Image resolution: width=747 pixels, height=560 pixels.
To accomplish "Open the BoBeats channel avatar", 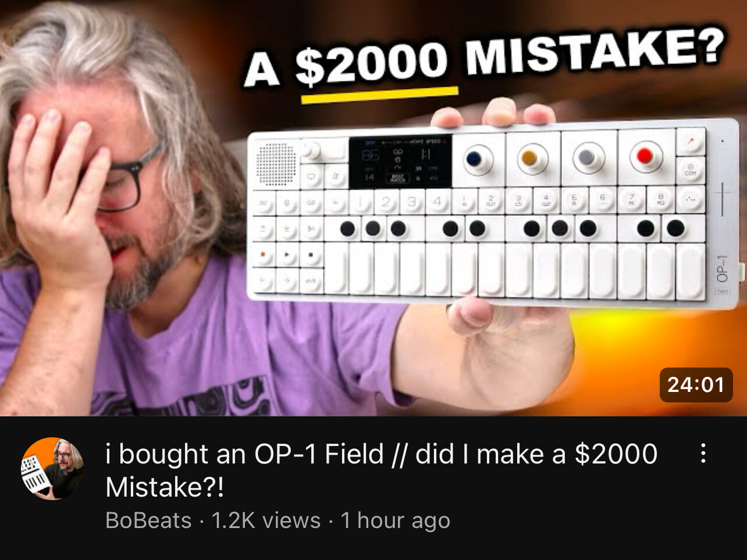I will [52, 468].
